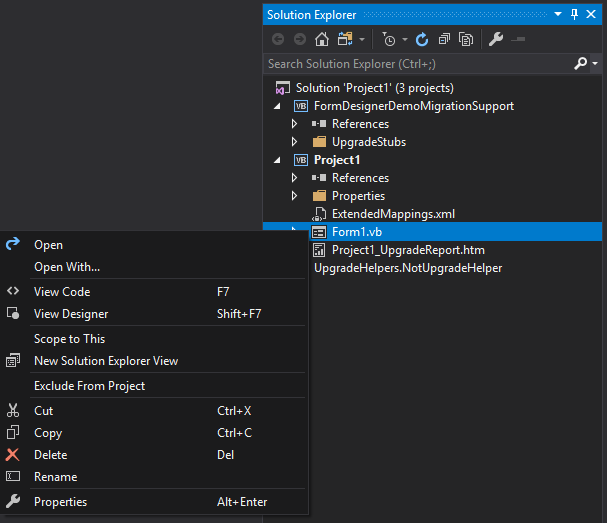The height and width of the screenshot is (523, 607).
Task: Click the Solutions and Folders view switch icon
Action: point(345,39)
